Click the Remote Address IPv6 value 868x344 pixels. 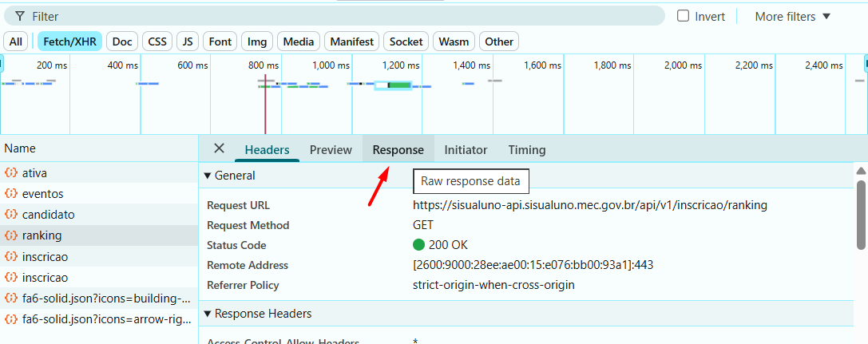click(x=533, y=265)
